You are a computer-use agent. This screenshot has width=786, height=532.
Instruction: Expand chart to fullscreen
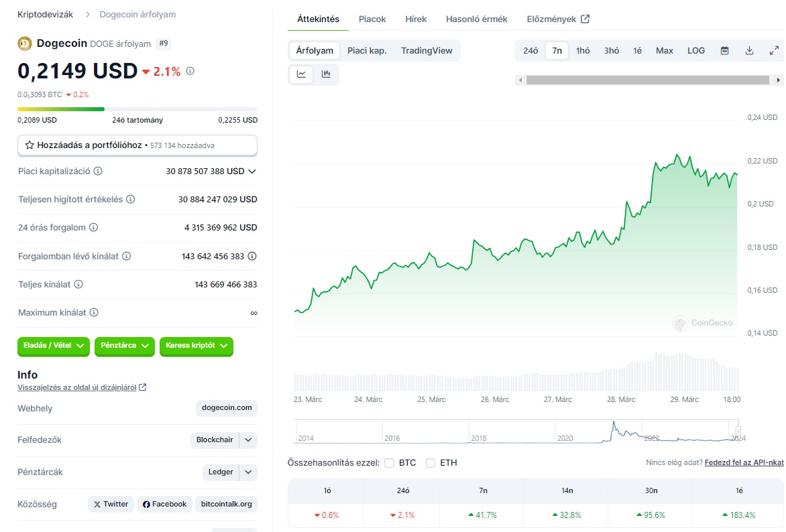pyautogui.click(x=775, y=51)
